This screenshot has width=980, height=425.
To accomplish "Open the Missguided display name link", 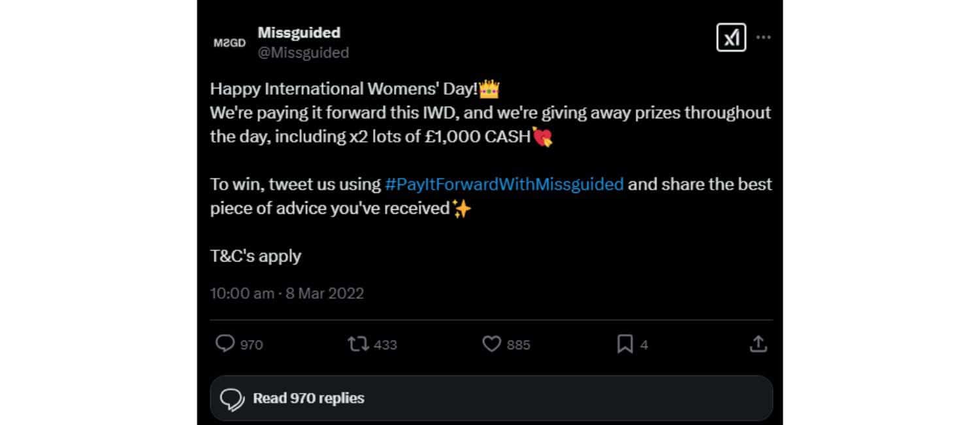I will pyautogui.click(x=299, y=32).
